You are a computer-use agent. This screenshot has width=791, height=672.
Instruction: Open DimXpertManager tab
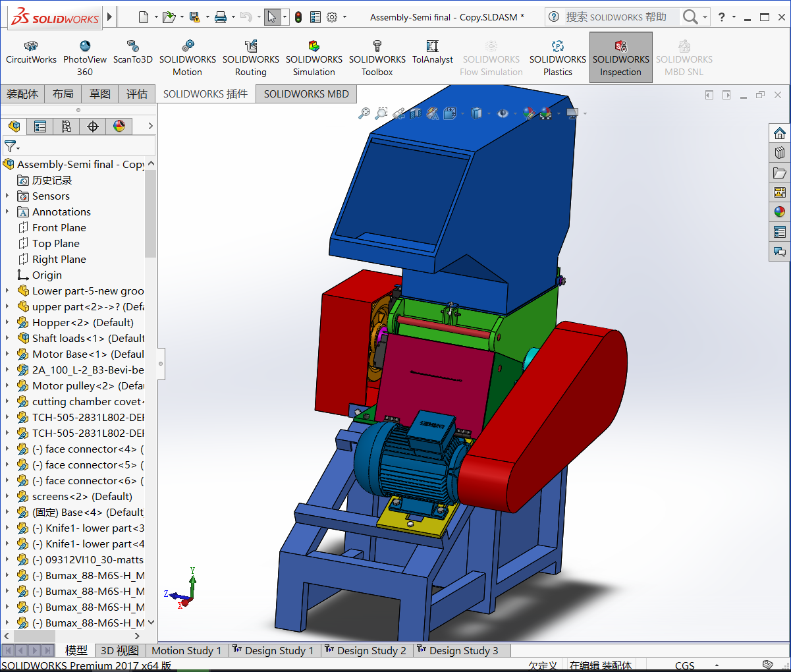(93, 126)
